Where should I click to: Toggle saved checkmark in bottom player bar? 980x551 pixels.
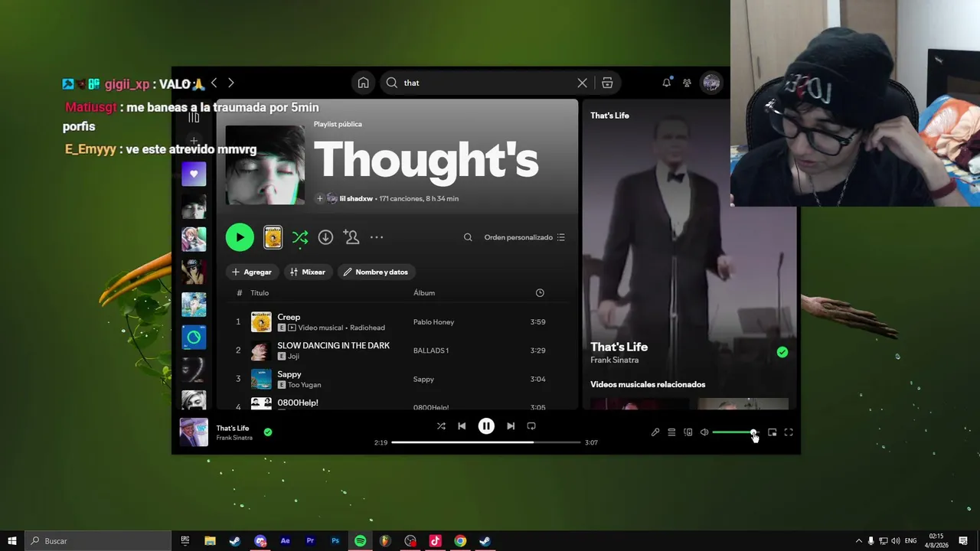tap(268, 432)
